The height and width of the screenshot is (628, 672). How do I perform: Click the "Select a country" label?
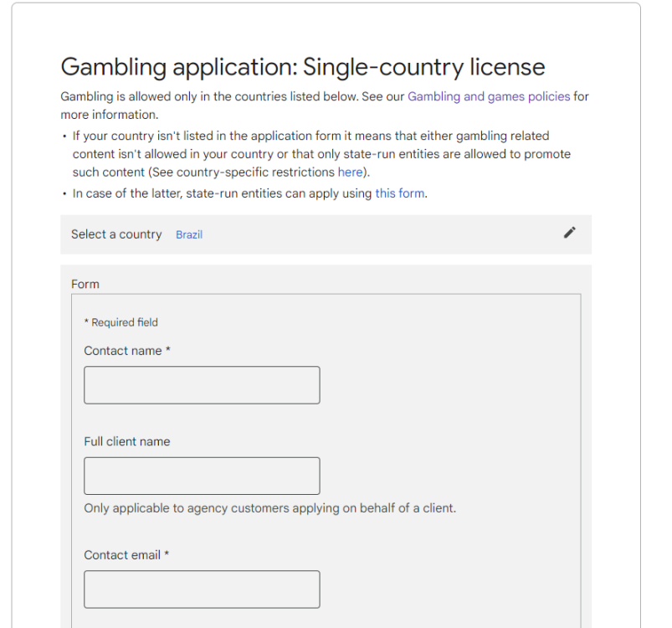click(116, 234)
